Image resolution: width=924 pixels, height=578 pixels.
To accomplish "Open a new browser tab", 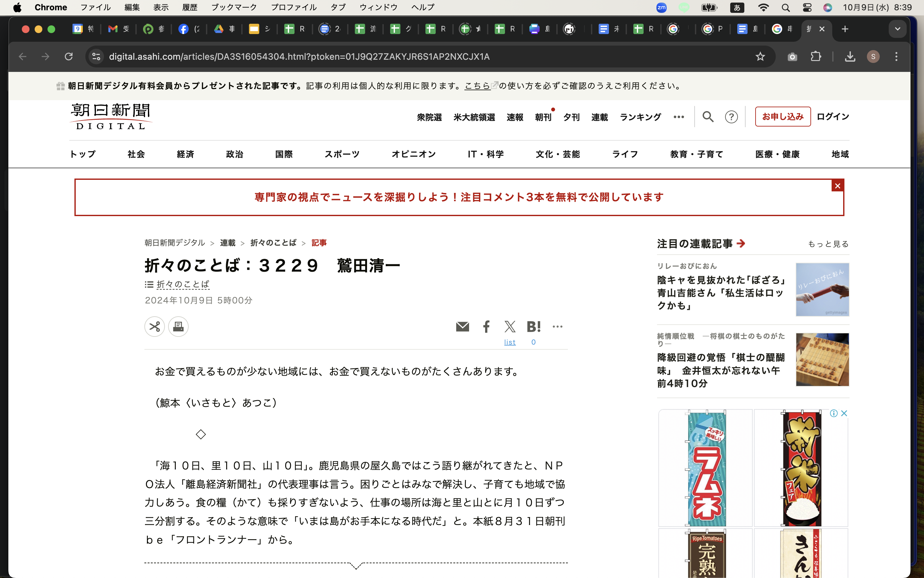I will point(845,29).
